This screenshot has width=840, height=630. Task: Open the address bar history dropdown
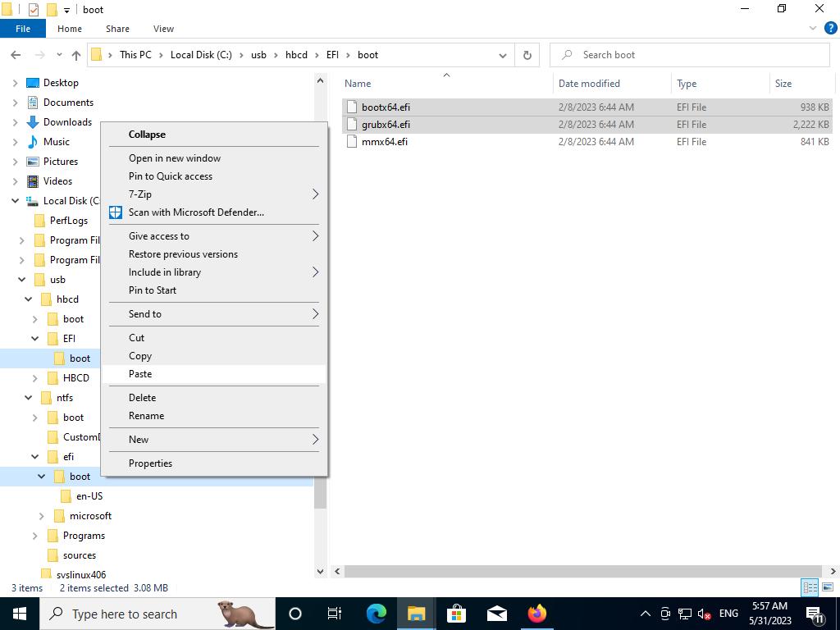[x=502, y=55]
